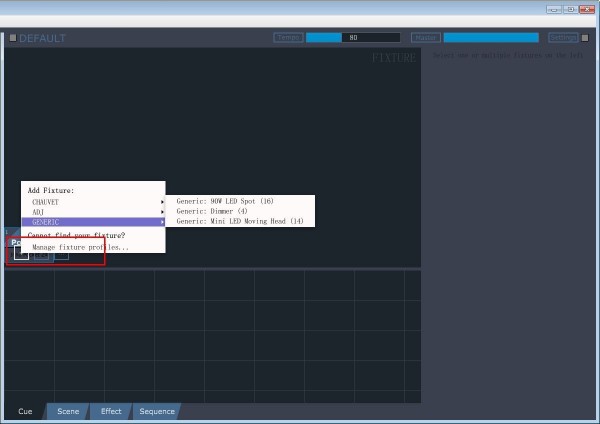
Task: Switch to the Scene tab
Action: tap(68, 411)
